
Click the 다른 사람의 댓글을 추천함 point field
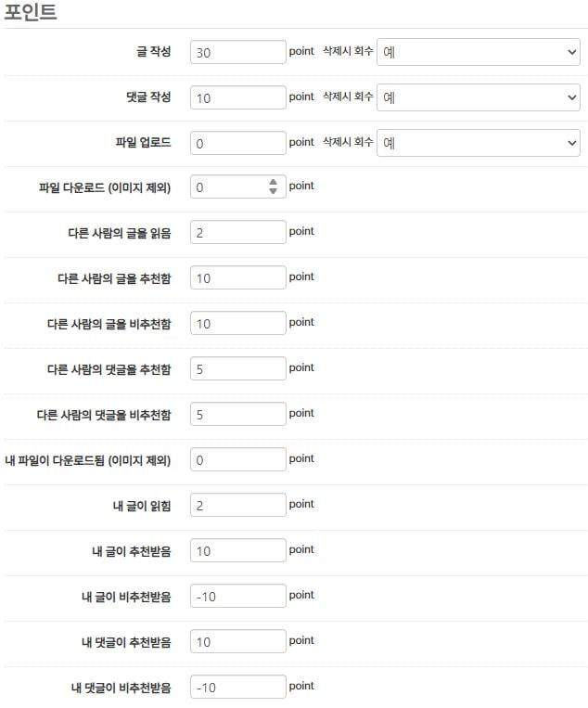[237, 369]
